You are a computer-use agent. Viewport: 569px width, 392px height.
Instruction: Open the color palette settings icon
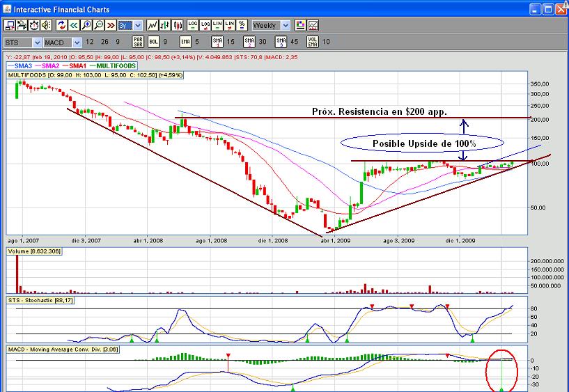tap(299, 25)
